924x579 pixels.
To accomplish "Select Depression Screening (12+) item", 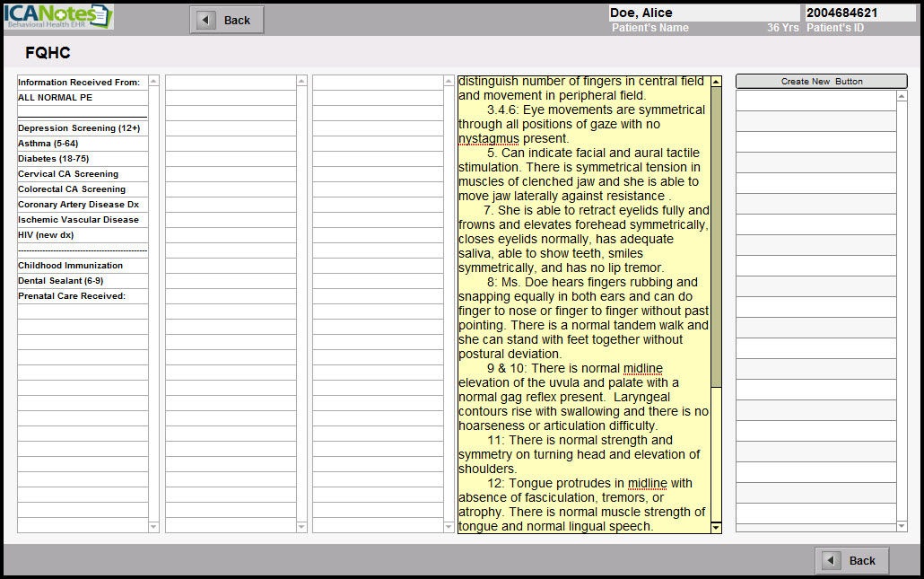I will (79, 128).
